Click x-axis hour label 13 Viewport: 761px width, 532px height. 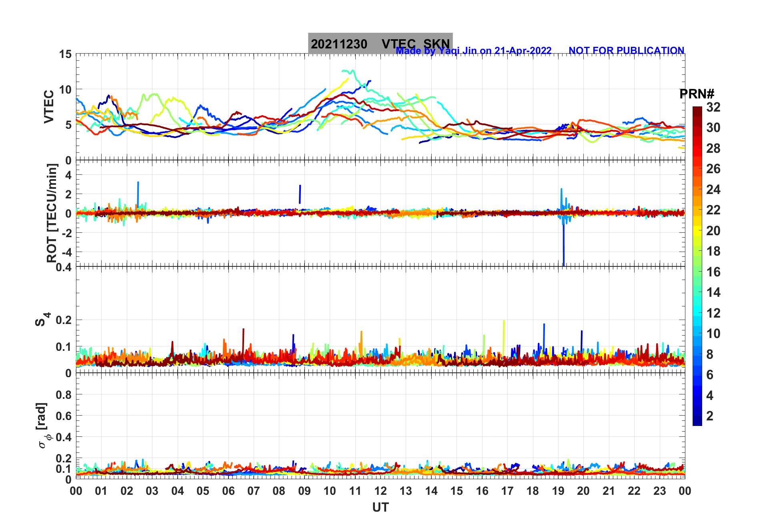pos(406,491)
